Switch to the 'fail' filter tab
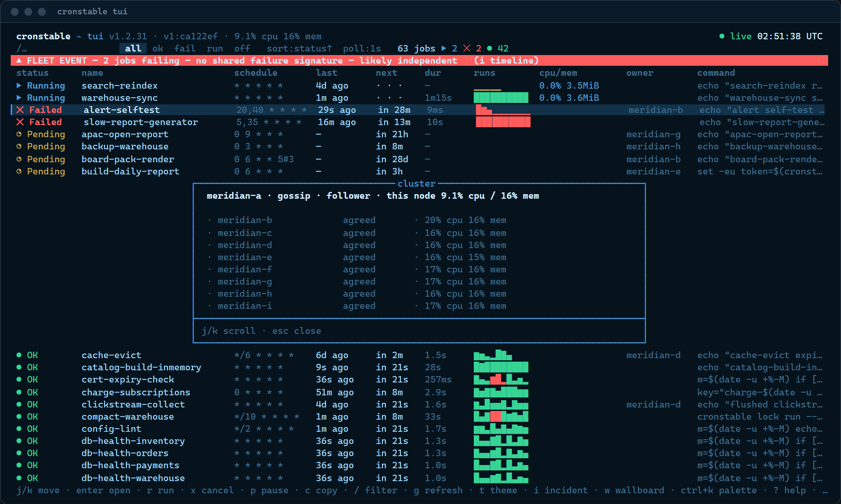The width and height of the screenshot is (841, 504). tap(185, 48)
